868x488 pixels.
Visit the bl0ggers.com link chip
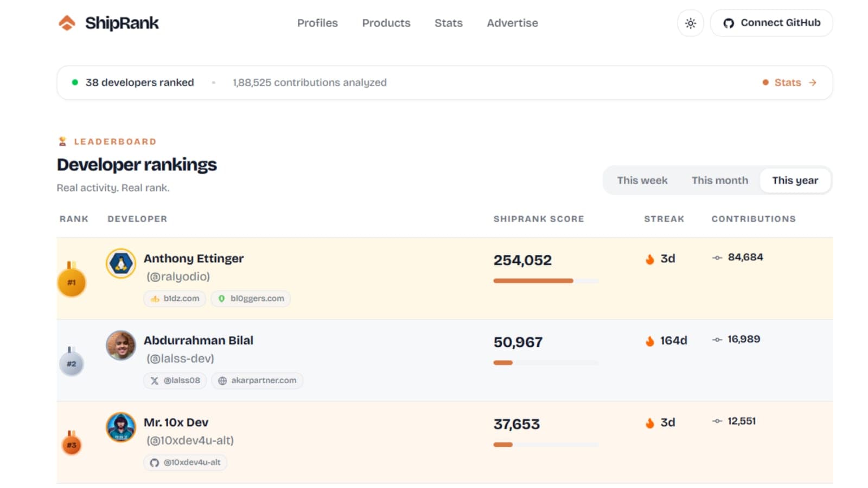coord(251,298)
